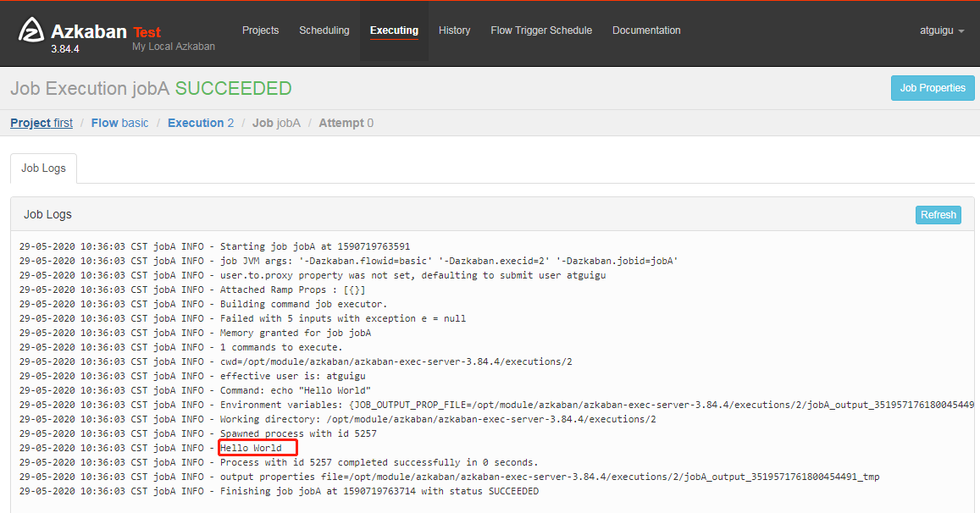The width and height of the screenshot is (980, 513).
Task: Click the 'Working directory' log line
Action: (337, 419)
